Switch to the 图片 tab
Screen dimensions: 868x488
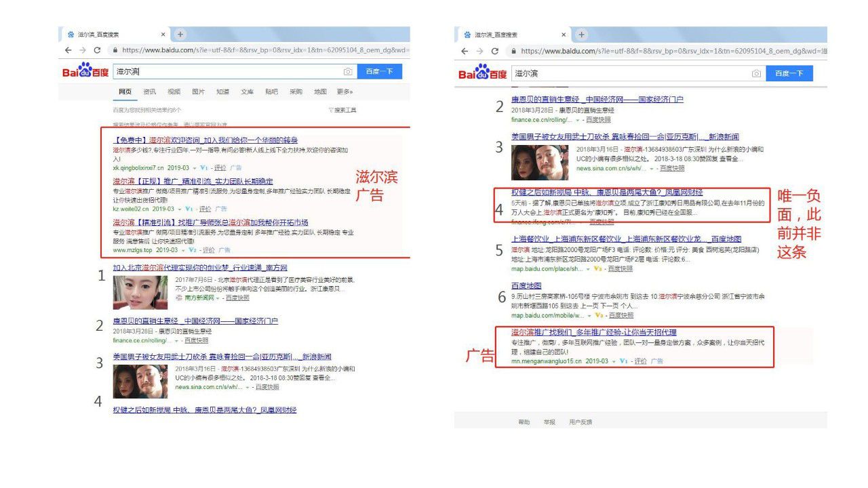click(198, 91)
